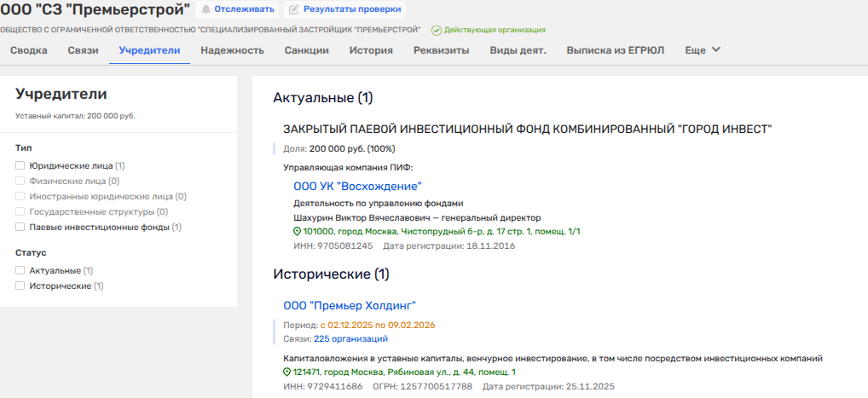Enable the Юридические лица filter
Viewport: 868px width, 398px height.
click(x=20, y=165)
